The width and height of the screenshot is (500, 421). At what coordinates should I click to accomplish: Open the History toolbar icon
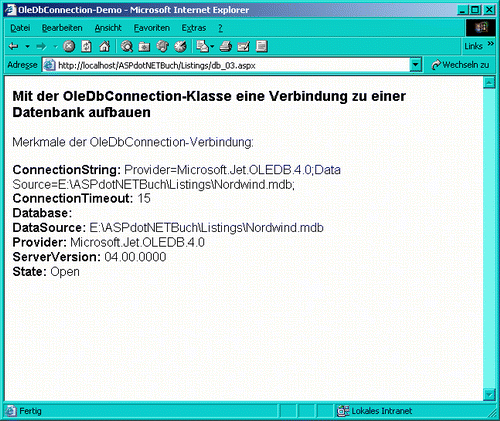coord(180,46)
